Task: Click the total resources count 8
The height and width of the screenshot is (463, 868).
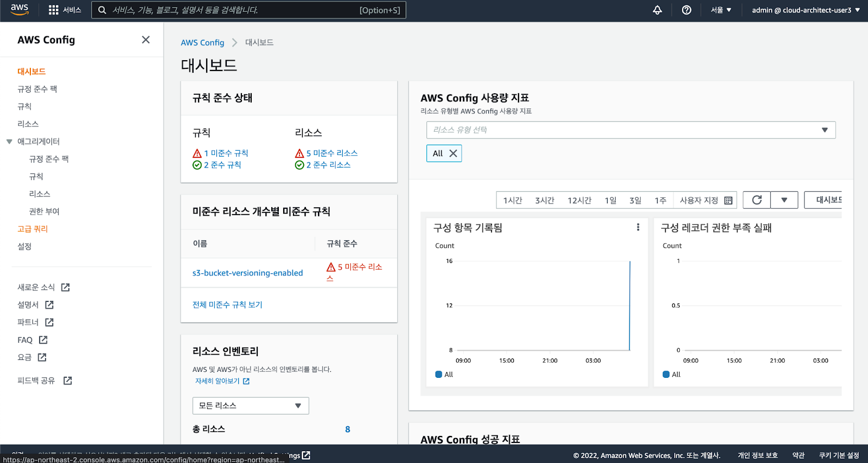Action: (x=348, y=429)
